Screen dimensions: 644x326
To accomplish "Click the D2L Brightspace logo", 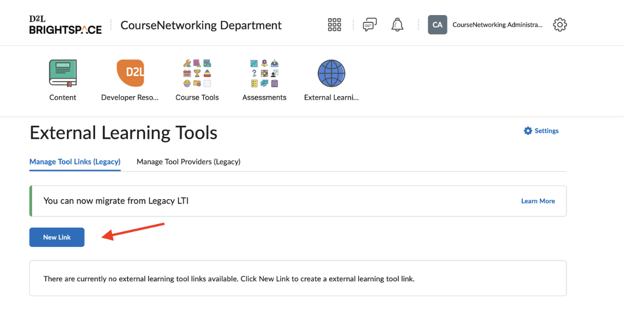I will click(65, 25).
